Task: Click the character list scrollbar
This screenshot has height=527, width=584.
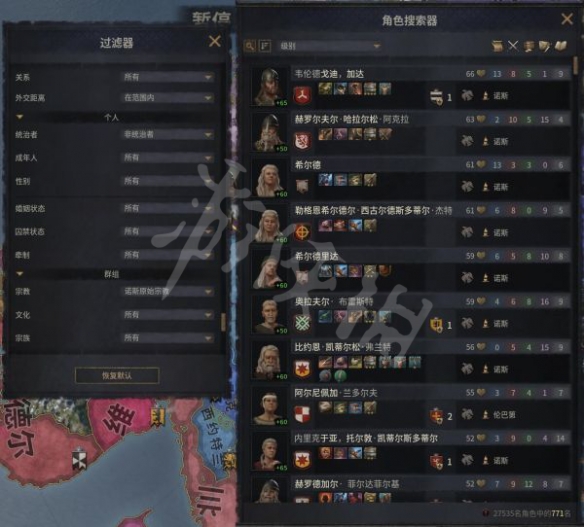Action: pos(576,66)
